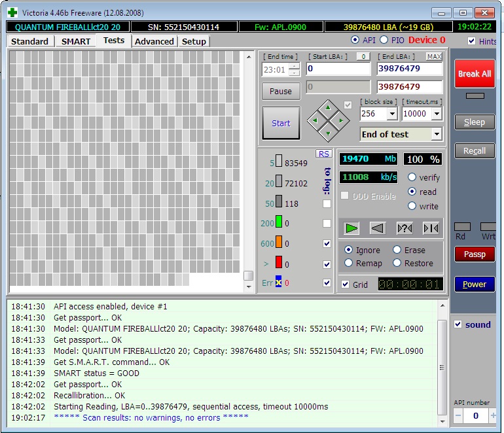This screenshot has height=433, width=504.
Task: Toggle log checkbox for Err blocks
Action: point(327,283)
